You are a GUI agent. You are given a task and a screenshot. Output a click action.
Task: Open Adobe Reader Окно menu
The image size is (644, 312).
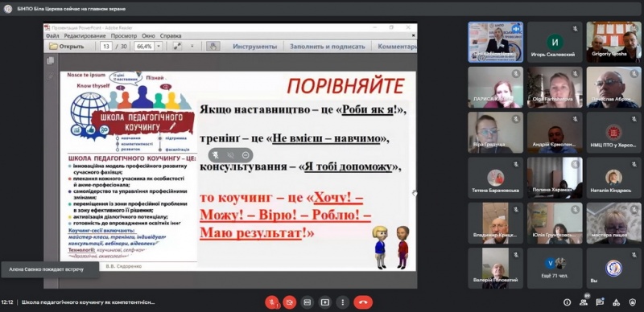click(x=148, y=36)
